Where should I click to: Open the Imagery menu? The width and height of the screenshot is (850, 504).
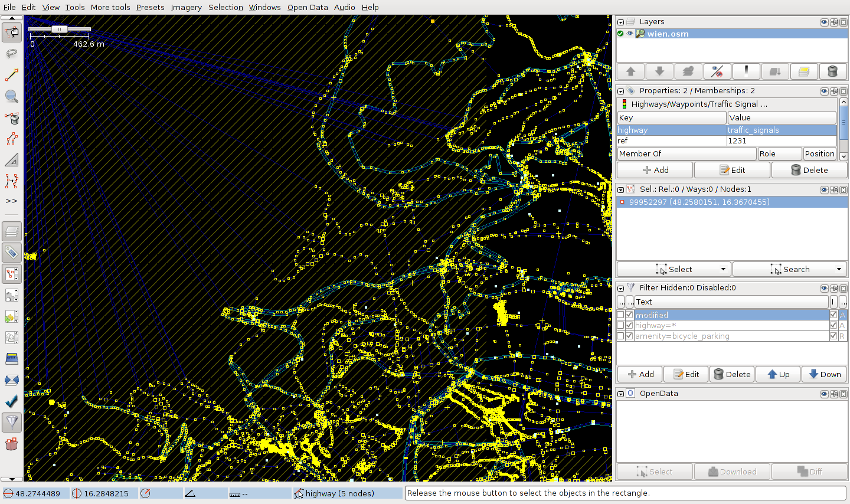(x=186, y=7)
